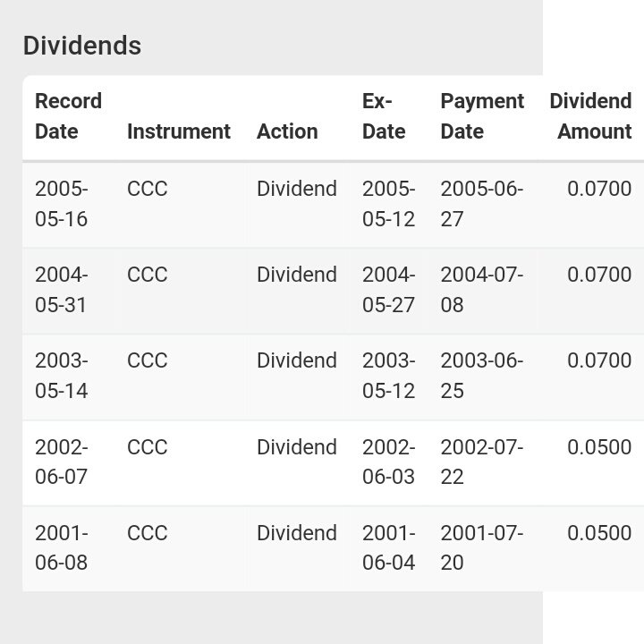
Task: Click the 2002-06-03 ex-date cell
Action: [x=388, y=462]
